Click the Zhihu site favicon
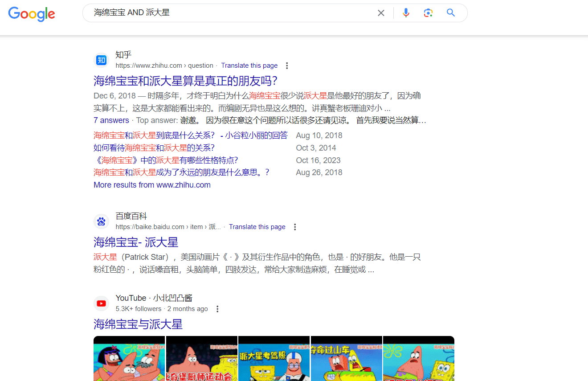Screen dimensions: 588x381 [x=102, y=60]
